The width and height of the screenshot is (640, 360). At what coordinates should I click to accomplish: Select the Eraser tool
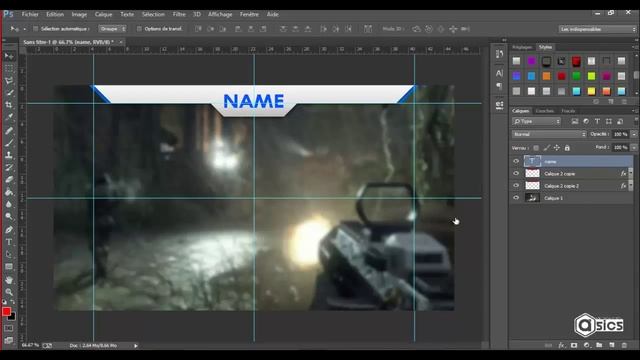coord(9,180)
